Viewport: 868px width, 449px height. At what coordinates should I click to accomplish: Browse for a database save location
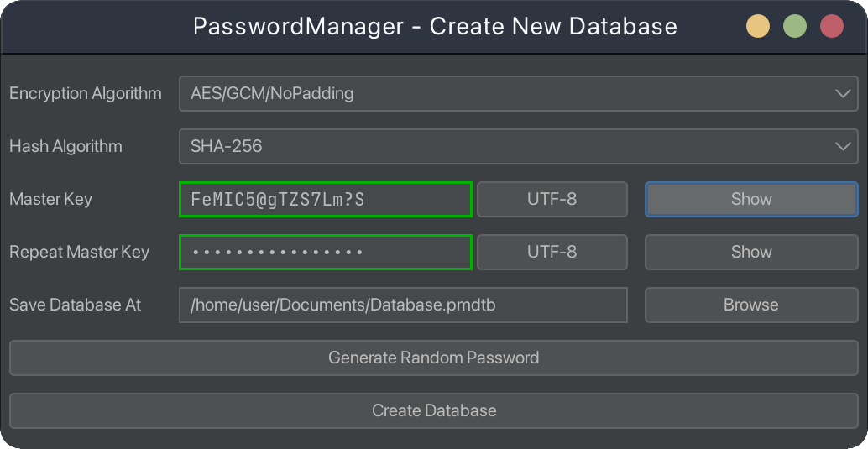point(750,305)
